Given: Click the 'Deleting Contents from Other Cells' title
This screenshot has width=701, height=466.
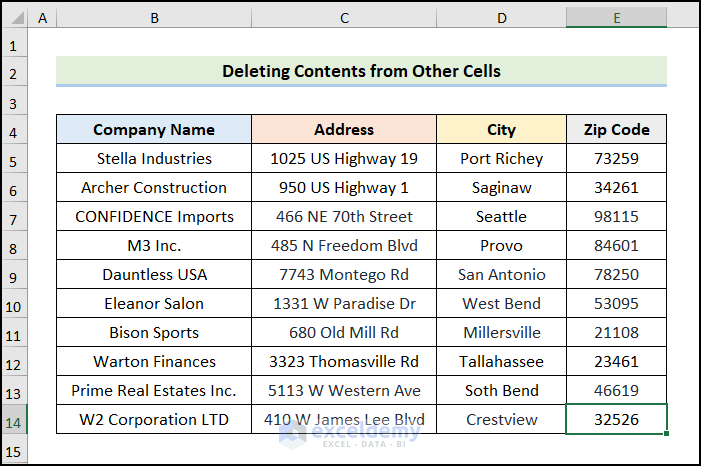Looking at the screenshot, I should 361,71.
